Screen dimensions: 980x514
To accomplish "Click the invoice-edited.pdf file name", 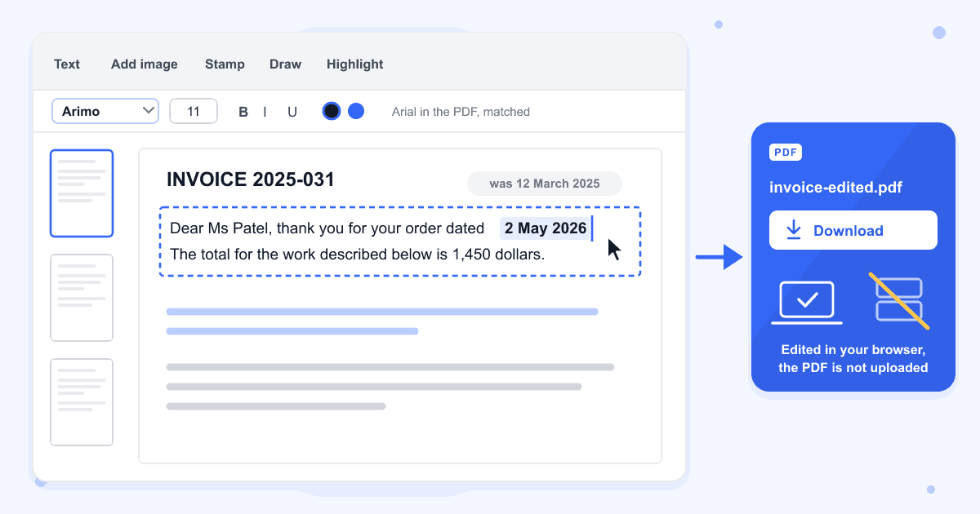I will pyautogui.click(x=835, y=187).
